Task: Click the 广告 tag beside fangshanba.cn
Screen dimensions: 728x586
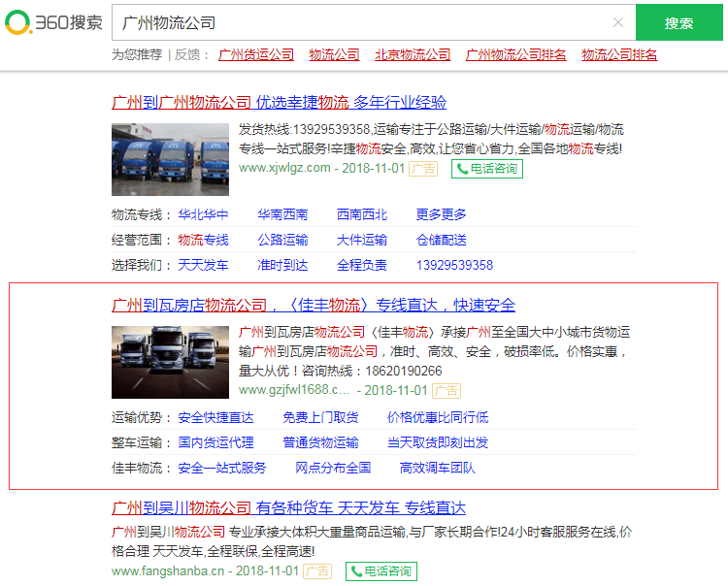Action: click(317, 571)
